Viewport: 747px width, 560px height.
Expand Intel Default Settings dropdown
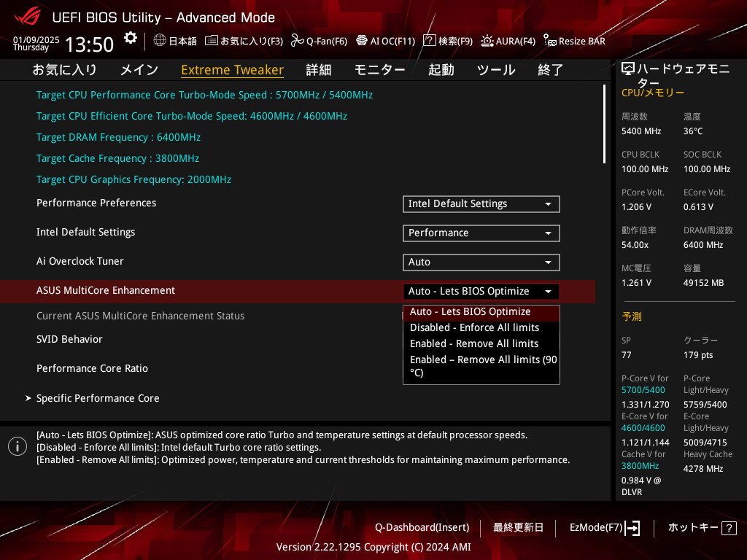[x=481, y=233]
